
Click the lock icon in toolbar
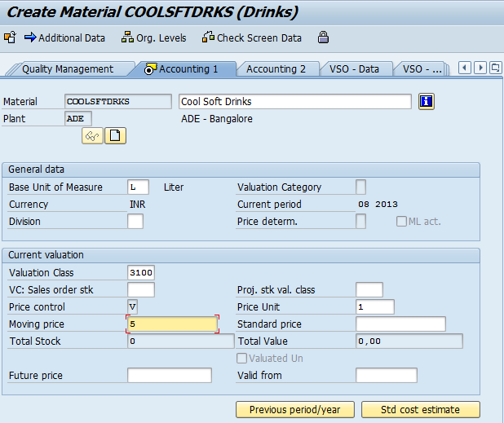click(x=323, y=37)
